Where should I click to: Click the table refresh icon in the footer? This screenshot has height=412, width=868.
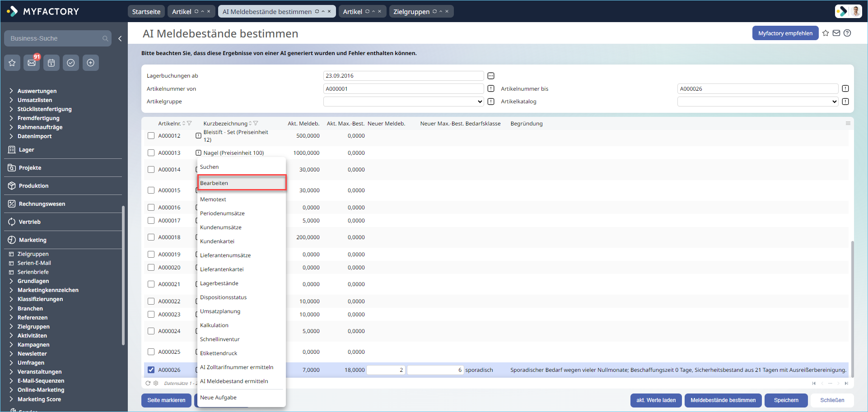pos(148,383)
